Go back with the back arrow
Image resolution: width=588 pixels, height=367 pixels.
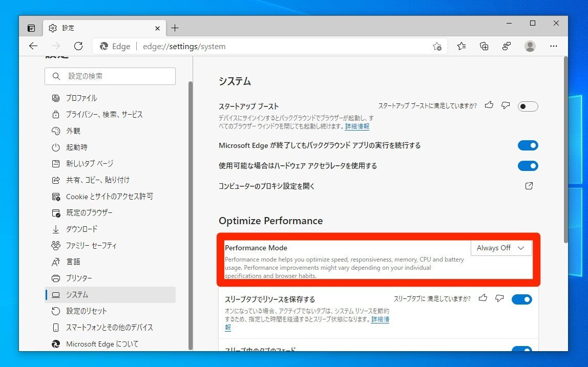tap(33, 46)
